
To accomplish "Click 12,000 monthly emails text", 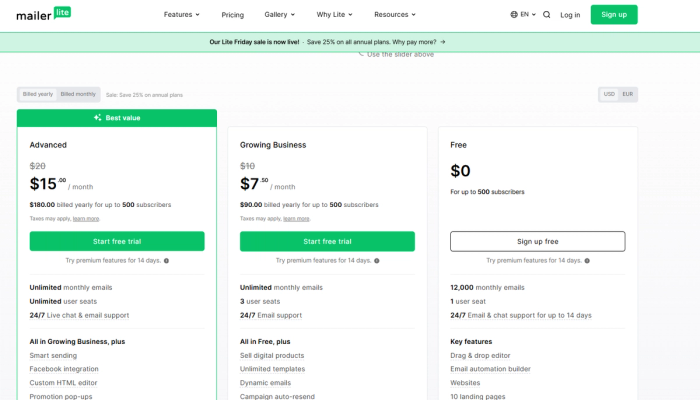I will click(488, 288).
